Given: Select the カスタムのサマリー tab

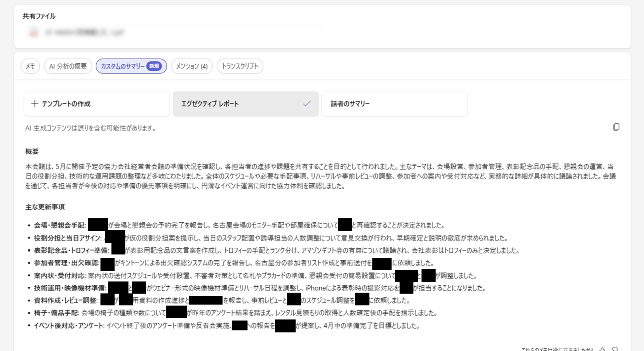Looking at the screenshot, I should click(x=123, y=66).
